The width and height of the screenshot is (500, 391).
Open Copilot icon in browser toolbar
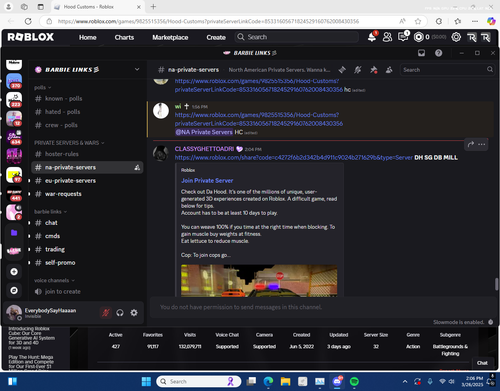pos(491,21)
